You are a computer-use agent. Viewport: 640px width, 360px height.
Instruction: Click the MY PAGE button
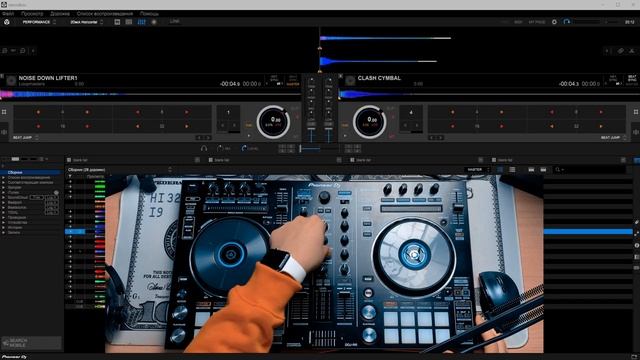tap(537, 22)
